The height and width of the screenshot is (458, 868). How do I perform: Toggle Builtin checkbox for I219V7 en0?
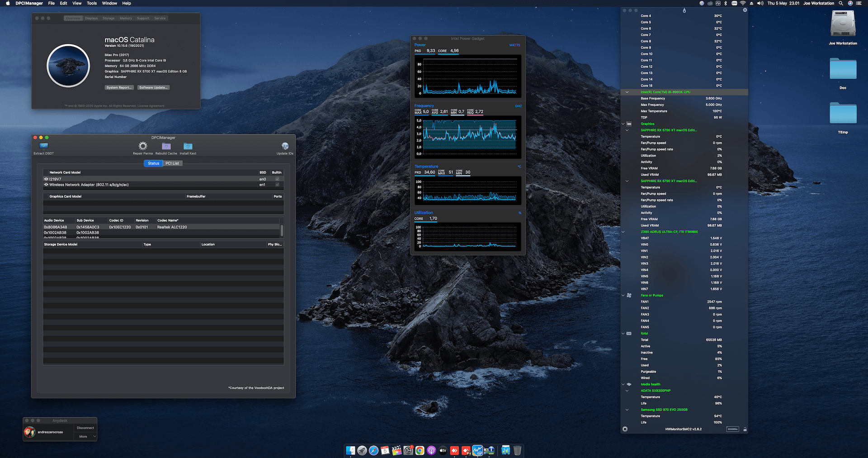277,179
